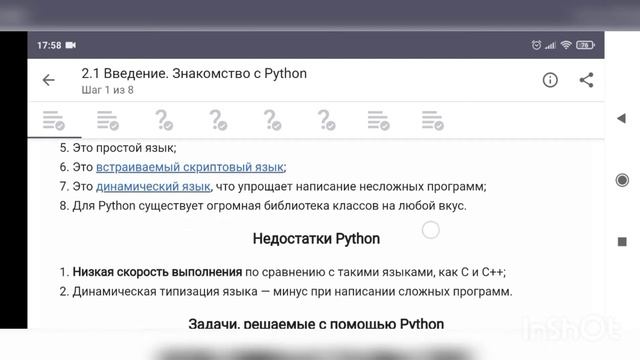Tap heading 'Задачи, решаемые с помощью Python'
The image size is (640, 360).
[316, 323]
